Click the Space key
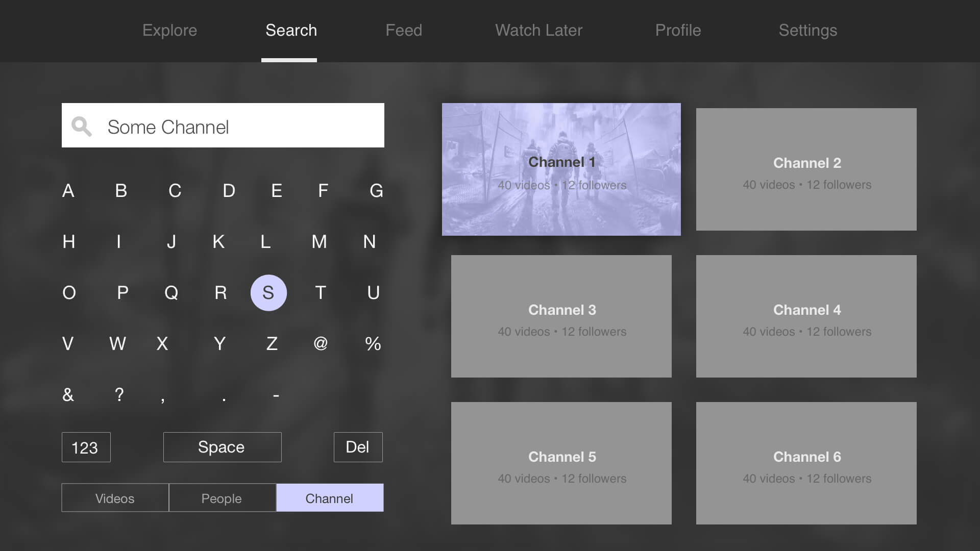 223,447
